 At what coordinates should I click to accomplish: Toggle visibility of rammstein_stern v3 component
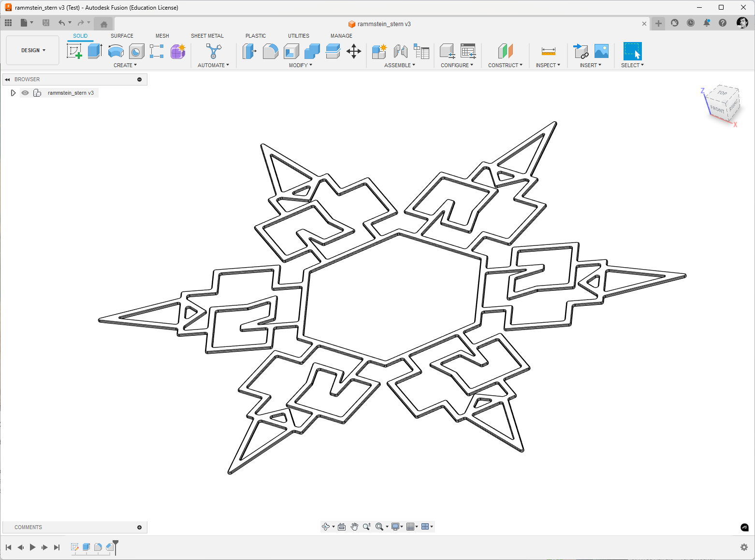coord(25,93)
